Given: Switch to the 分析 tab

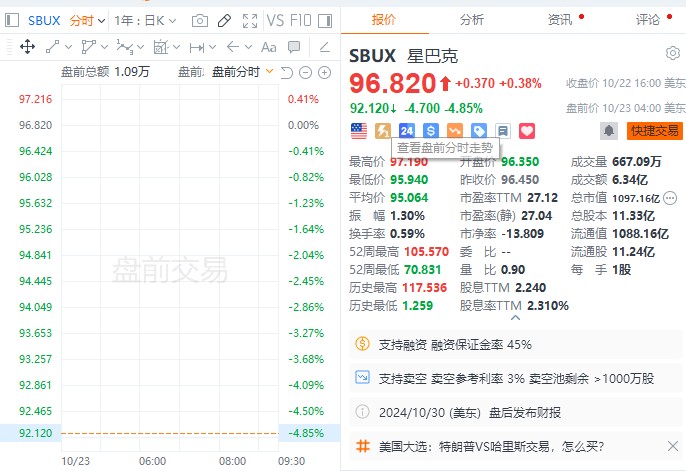Looking at the screenshot, I should pos(472,20).
